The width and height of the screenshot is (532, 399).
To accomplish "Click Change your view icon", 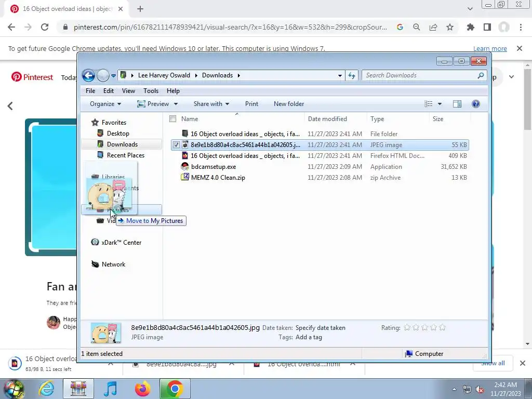I will pyautogui.click(x=429, y=104).
